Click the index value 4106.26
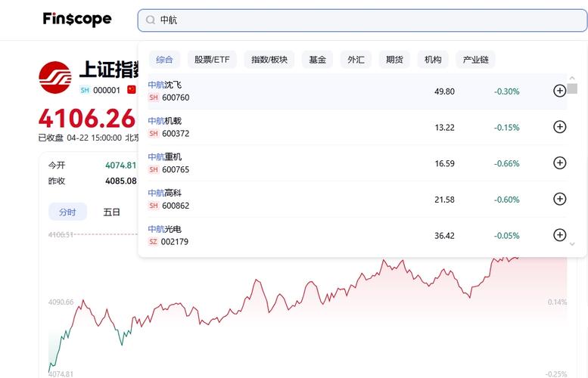588x378 pixels. [x=86, y=119]
